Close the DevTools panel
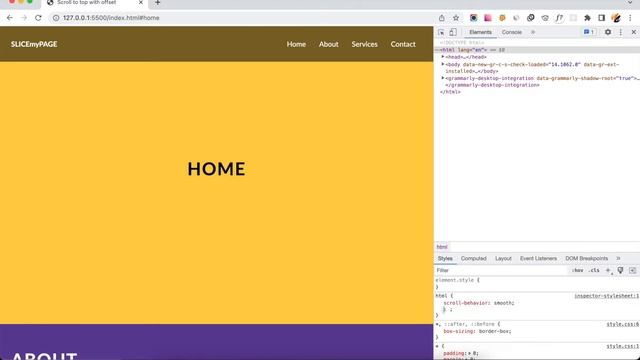 [634, 32]
